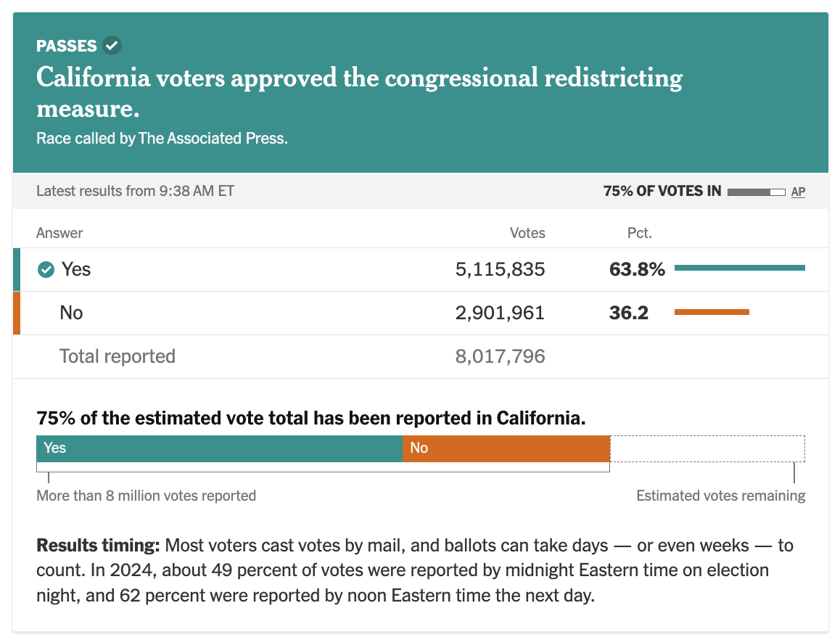Click the No segment of stacked bar
The width and height of the screenshot is (840, 640).
506,448
